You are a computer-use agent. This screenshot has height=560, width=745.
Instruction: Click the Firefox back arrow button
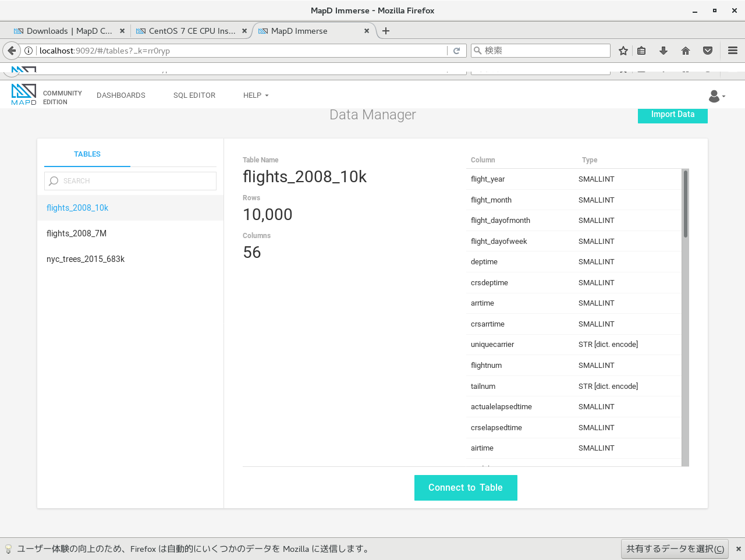click(x=12, y=51)
